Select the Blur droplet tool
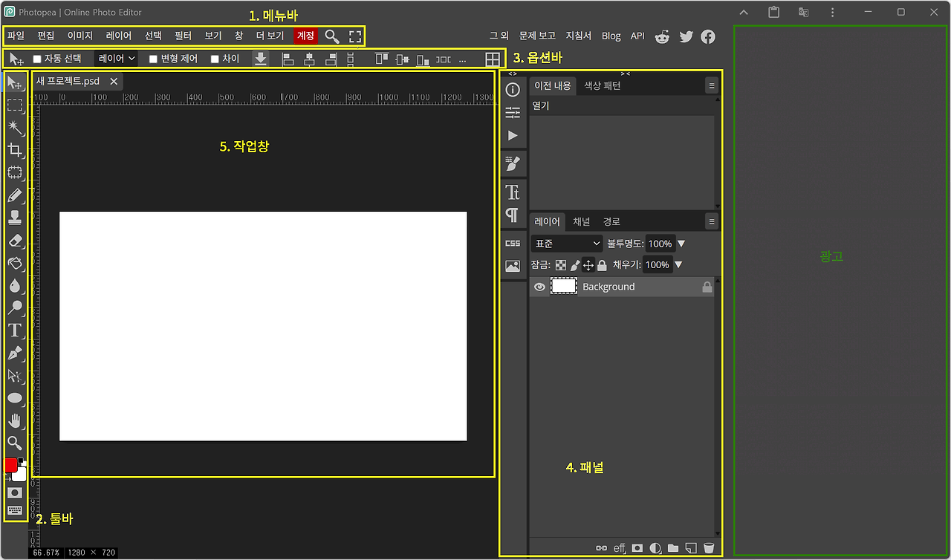The image size is (951, 560). point(15,286)
